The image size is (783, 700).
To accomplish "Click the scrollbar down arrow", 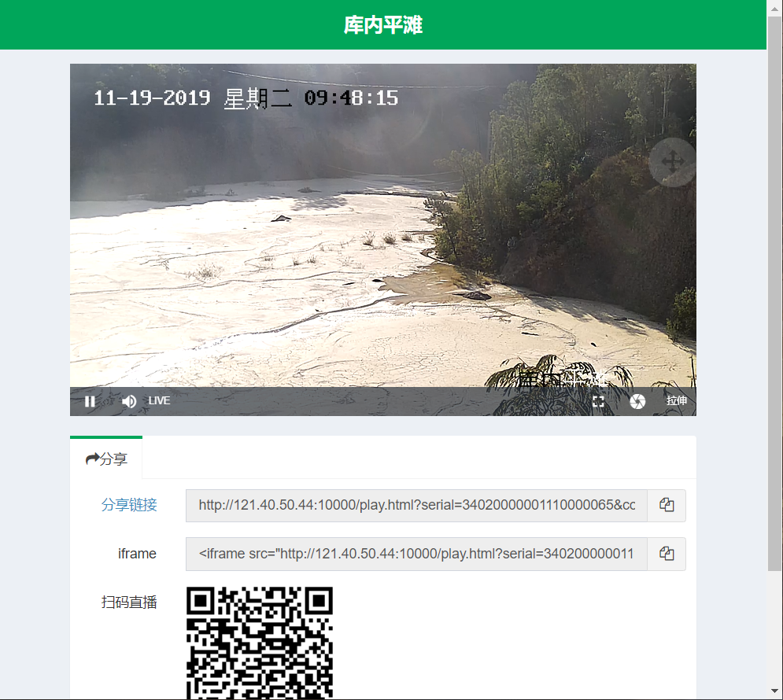I will click(774, 691).
